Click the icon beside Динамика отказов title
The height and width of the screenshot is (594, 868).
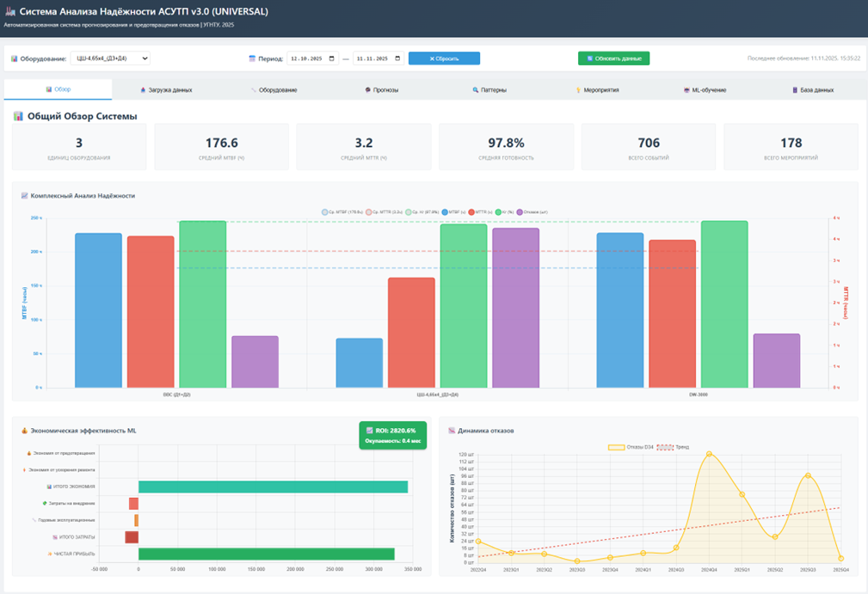[452, 430]
